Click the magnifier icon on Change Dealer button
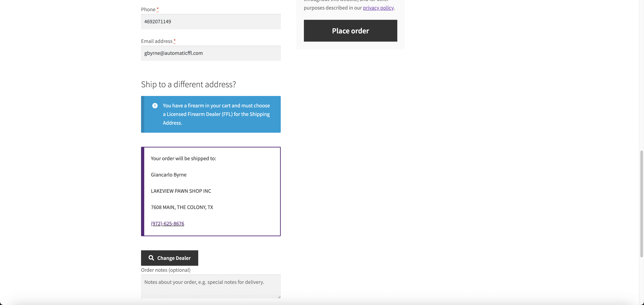This screenshot has height=305, width=644. point(151,258)
